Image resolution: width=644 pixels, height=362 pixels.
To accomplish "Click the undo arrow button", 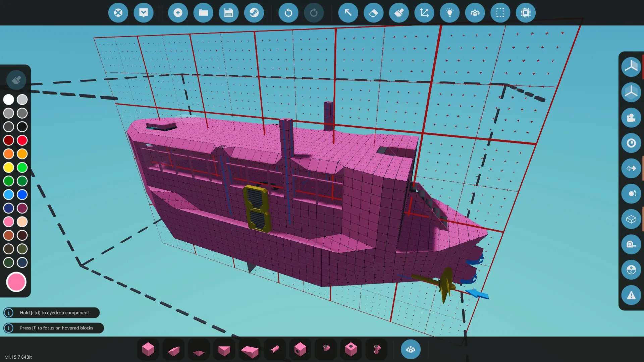I will pos(288,13).
